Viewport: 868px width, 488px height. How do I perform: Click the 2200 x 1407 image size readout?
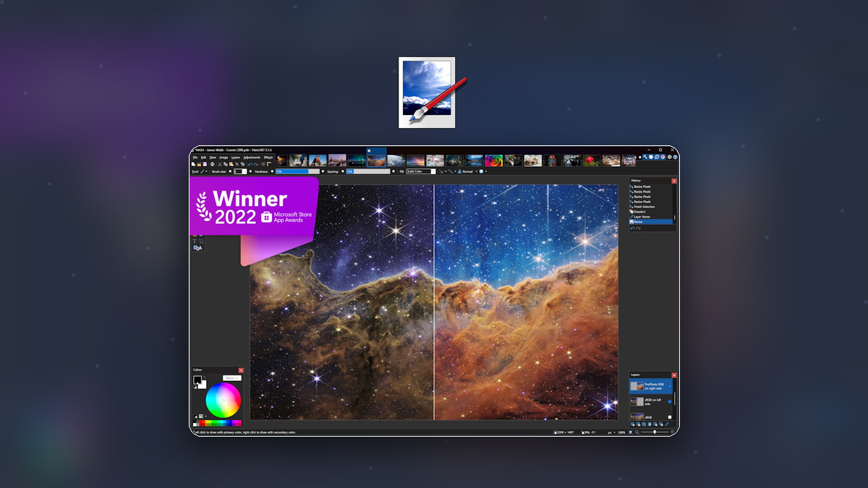564,432
